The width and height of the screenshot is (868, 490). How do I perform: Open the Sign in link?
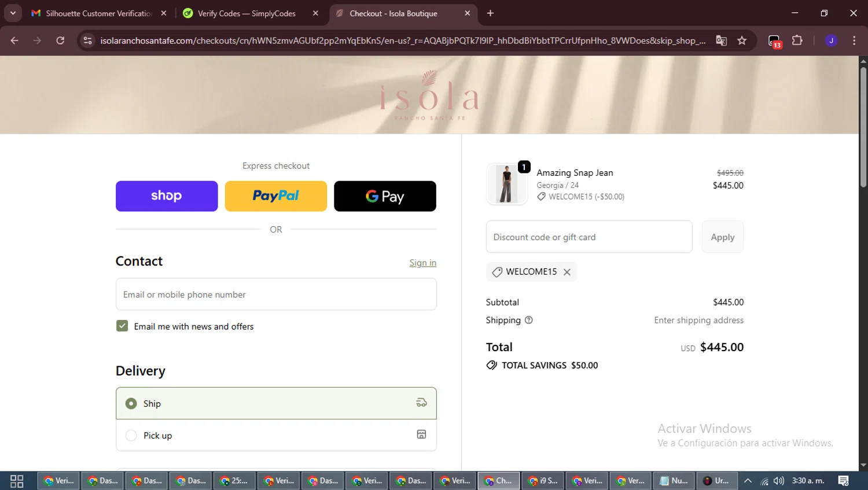pos(423,263)
